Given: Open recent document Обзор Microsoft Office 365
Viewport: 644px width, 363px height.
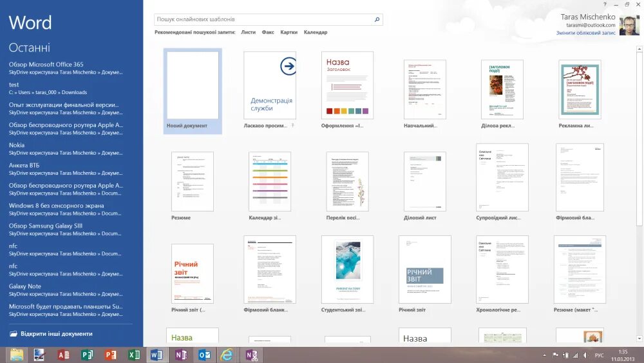Looking at the screenshot, I should [x=66, y=68].
